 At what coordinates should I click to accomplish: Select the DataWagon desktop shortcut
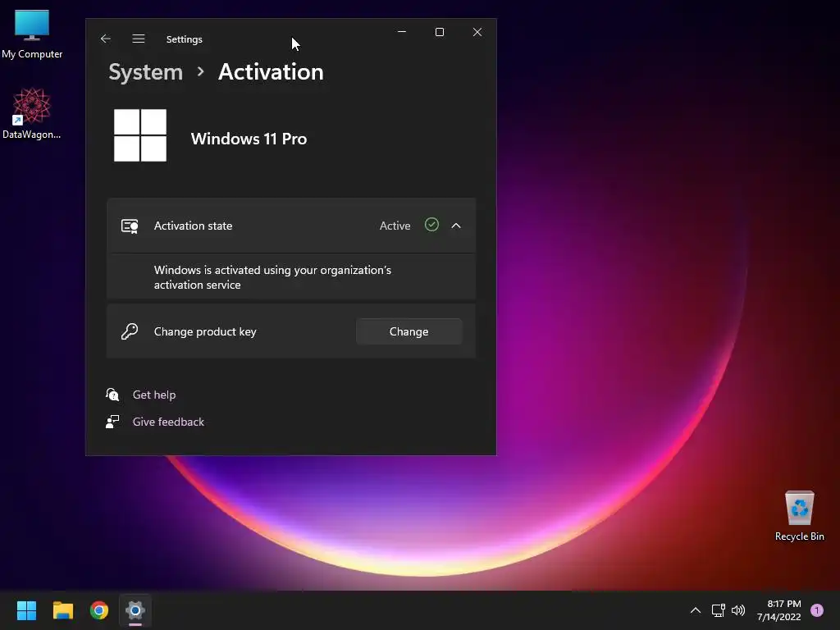point(32,113)
